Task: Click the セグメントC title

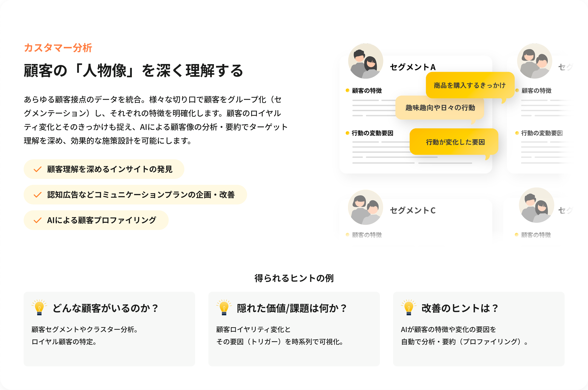Action: click(x=413, y=210)
